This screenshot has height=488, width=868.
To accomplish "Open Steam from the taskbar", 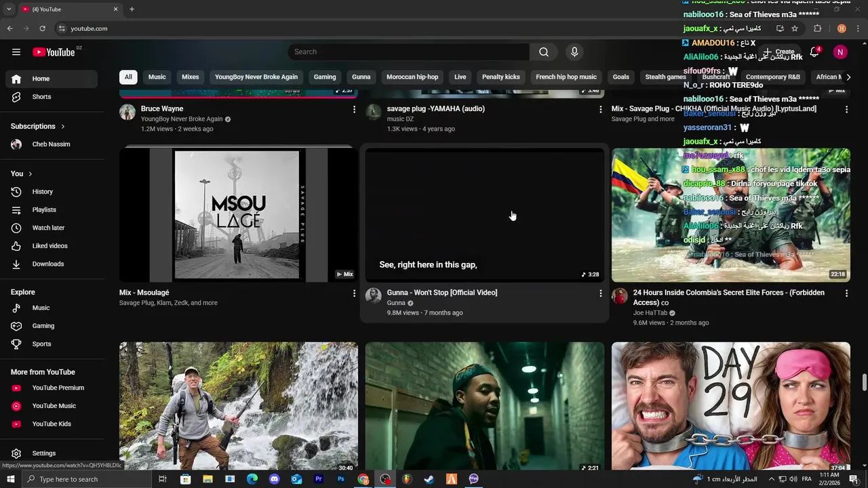I will coord(429,479).
